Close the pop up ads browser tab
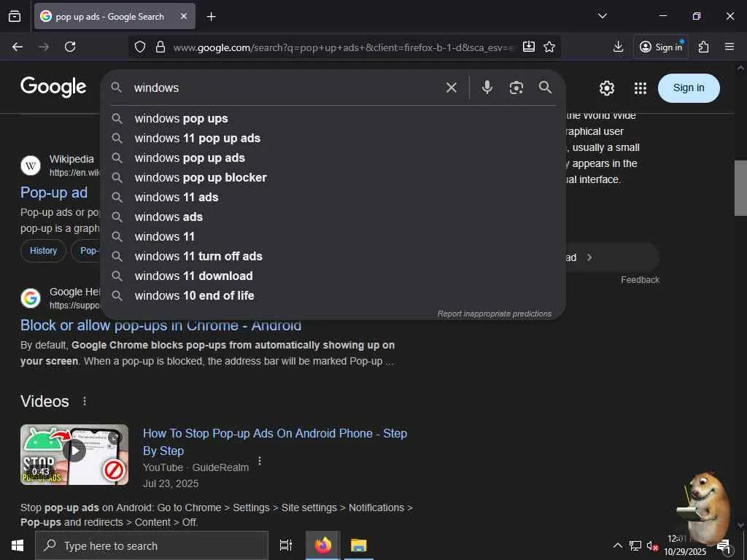This screenshot has width=747, height=560. (x=184, y=16)
